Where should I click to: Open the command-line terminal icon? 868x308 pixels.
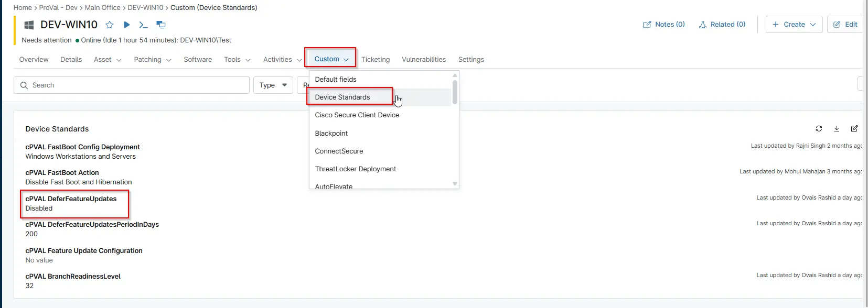[143, 25]
